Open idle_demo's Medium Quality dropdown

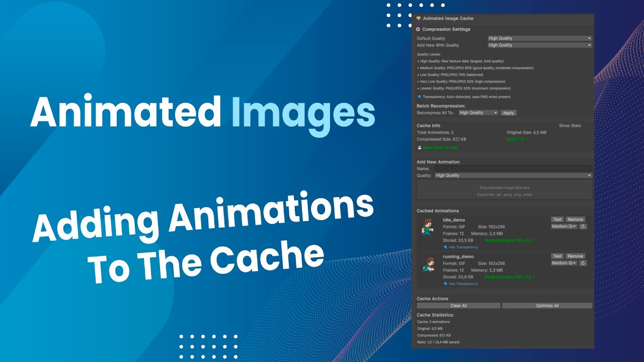(564, 226)
